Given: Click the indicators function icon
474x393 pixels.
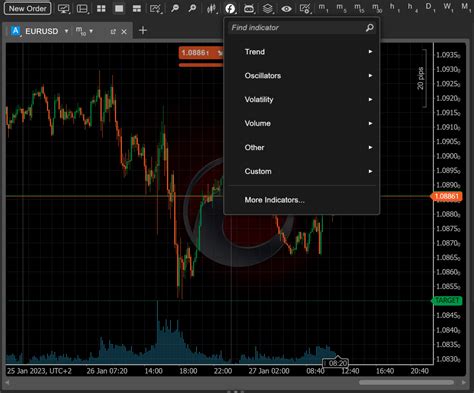Looking at the screenshot, I should point(230,8).
